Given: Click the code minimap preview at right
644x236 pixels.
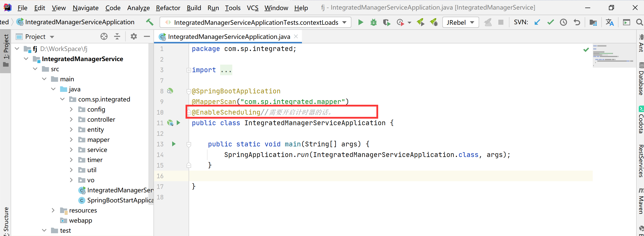Looking at the screenshot, I should click(x=614, y=56).
